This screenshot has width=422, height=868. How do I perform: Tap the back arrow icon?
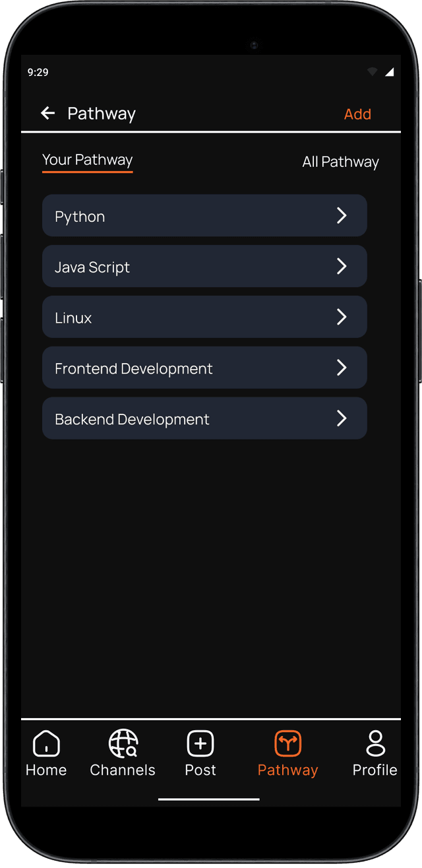[47, 113]
